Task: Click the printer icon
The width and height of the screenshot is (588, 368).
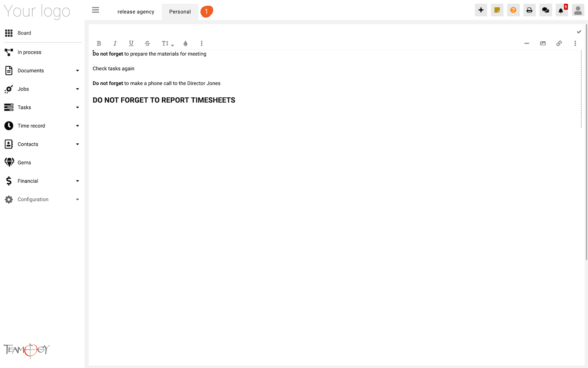Action: click(x=530, y=10)
